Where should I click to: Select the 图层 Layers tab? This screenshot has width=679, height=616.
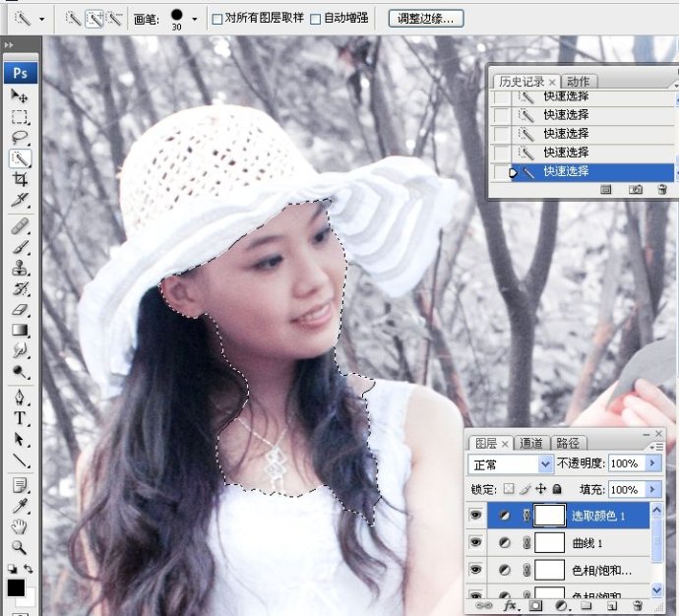coord(486,443)
